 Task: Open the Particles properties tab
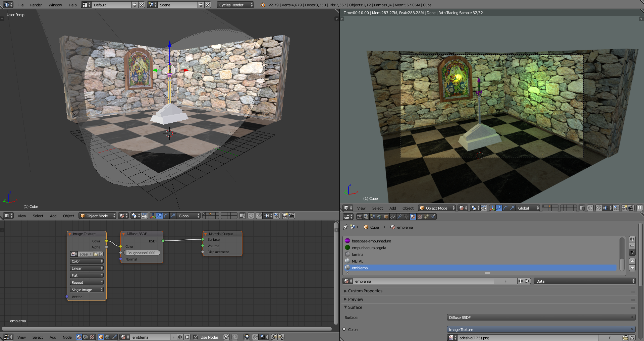426,217
